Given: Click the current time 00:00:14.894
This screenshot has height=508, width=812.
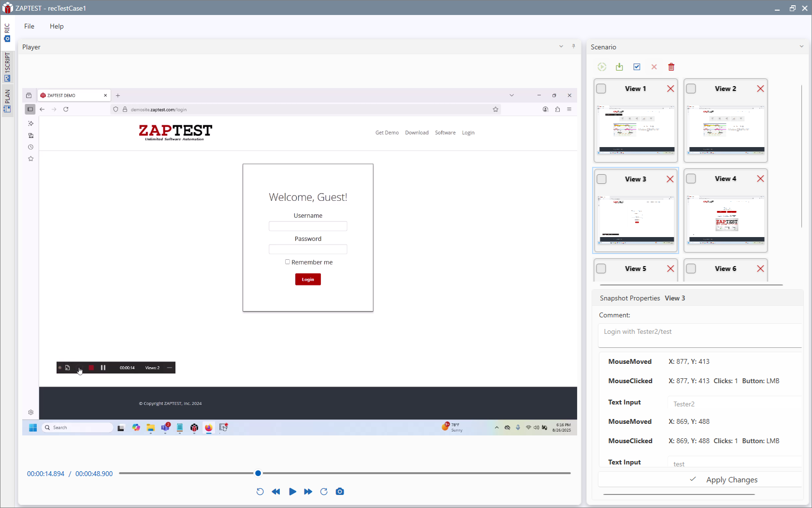Looking at the screenshot, I should 45,474.
